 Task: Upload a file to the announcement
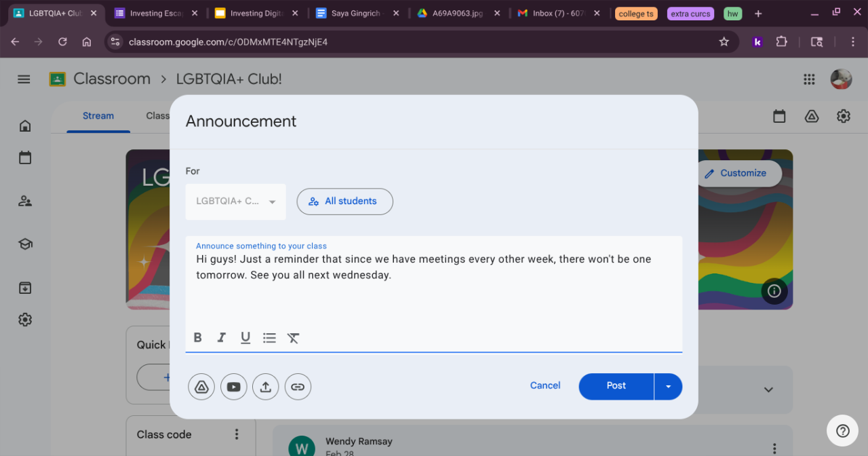click(266, 387)
